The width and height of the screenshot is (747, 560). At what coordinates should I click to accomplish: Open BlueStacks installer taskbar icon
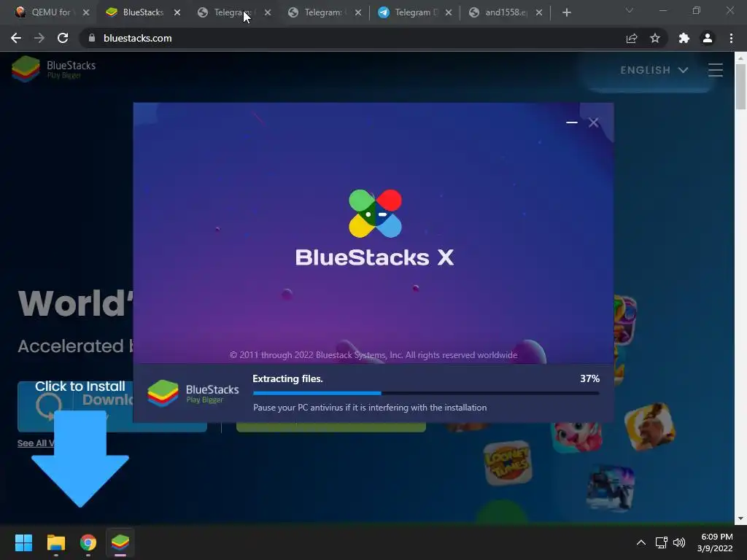[x=120, y=542]
